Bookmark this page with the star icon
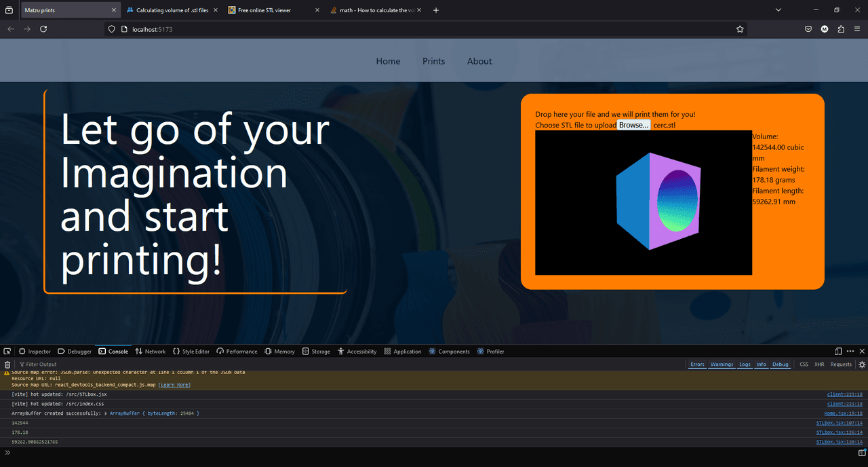This screenshot has width=868, height=467. [x=740, y=29]
